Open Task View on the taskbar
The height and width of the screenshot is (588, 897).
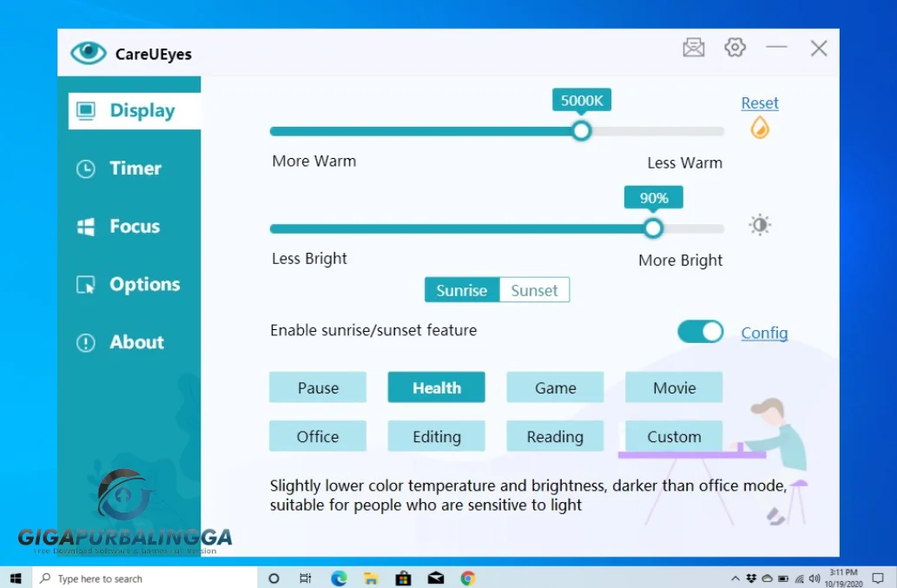(x=306, y=578)
